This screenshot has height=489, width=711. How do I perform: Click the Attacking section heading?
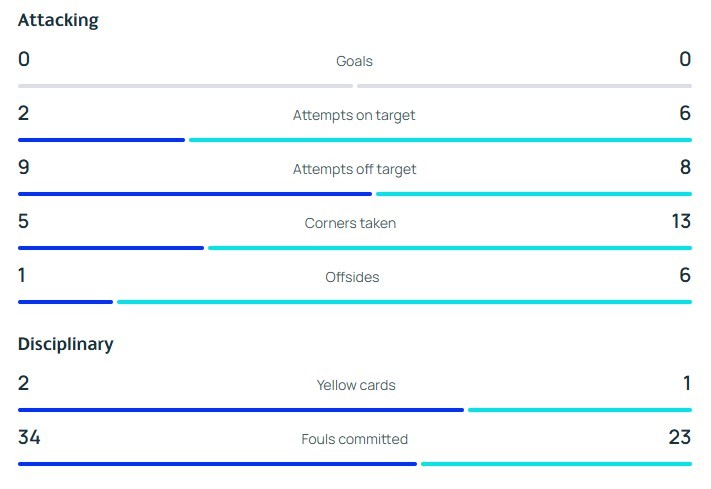click(58, 20)
